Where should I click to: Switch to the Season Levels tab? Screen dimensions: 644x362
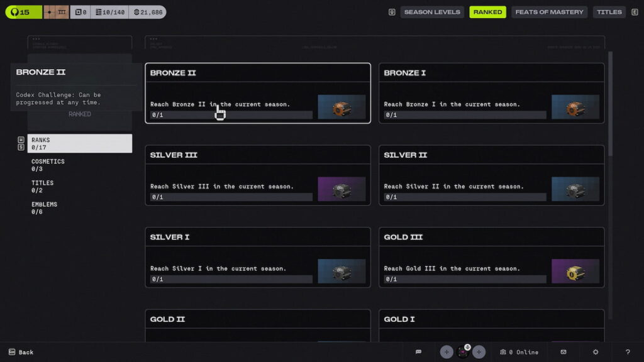coord(432,12)
